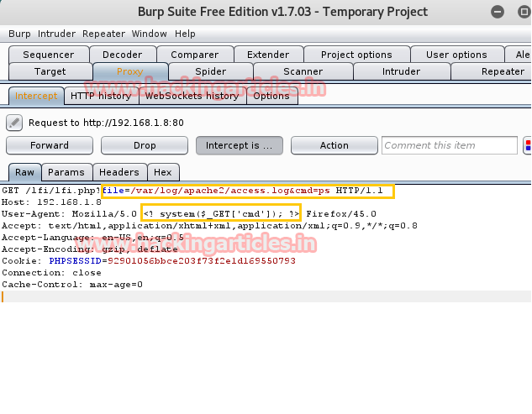This screenshot has width=532, height=414.
Task: Click the User-Agent header line
Action: click(188, 214)
